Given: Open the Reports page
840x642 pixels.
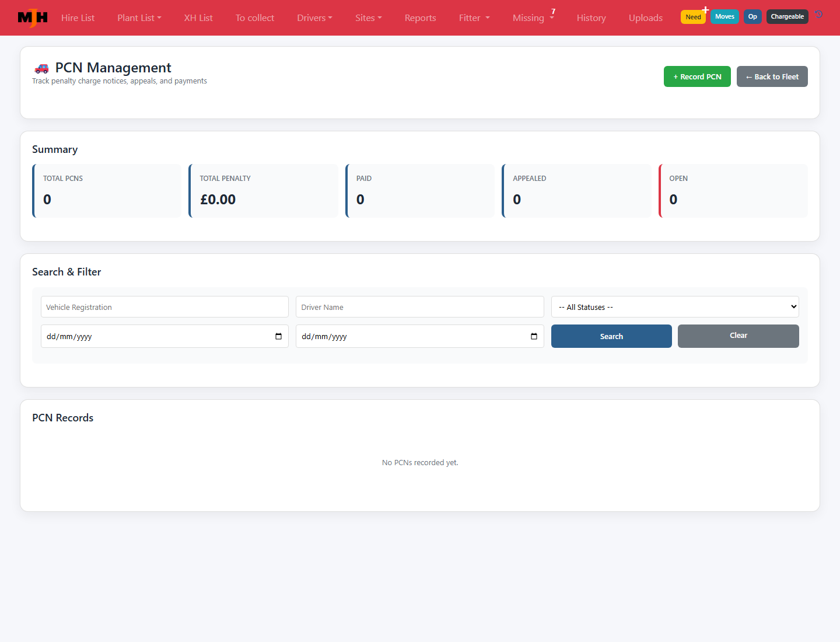Looking at the screenshot, I should 421,18.
